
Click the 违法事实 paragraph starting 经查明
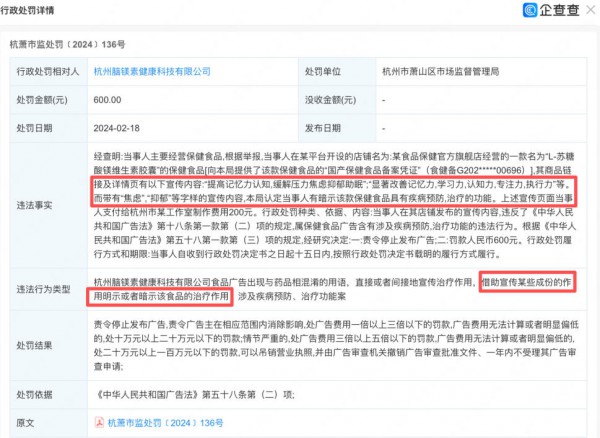coord(335,205)
